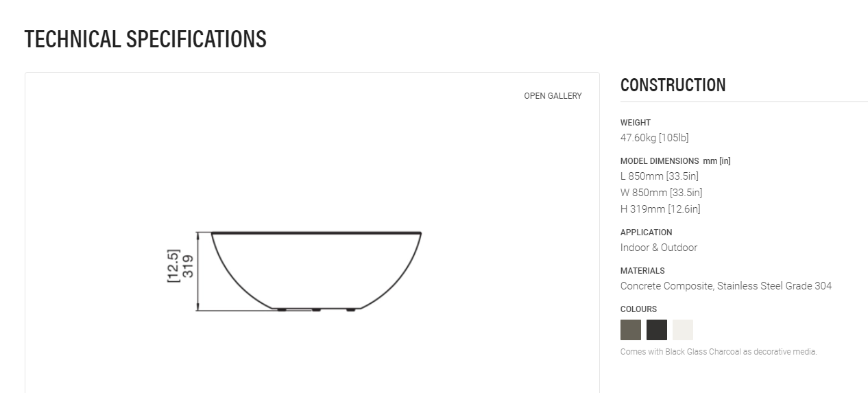Select the W 850mm width value
The width and height of the screenshot is (868, 393).
(662, 193)
